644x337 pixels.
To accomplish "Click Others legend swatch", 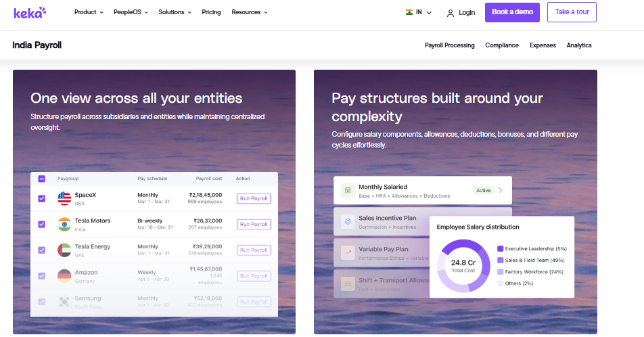I will [x=501, y=283].
